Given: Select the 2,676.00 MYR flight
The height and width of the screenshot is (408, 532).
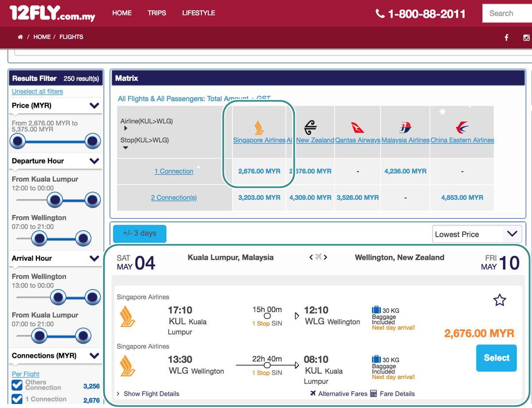Looking at the screenshot, I should click(497, 358).
